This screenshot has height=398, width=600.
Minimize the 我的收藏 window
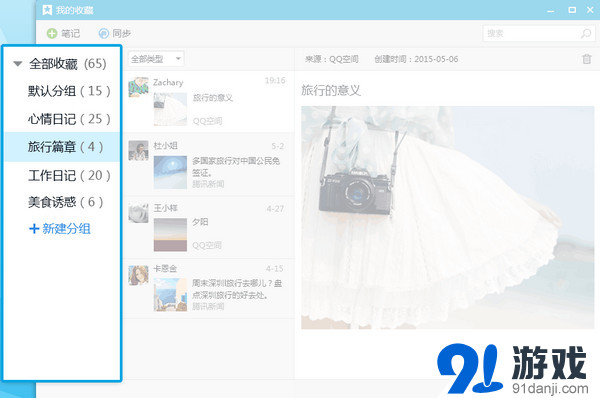[x=551, y=10]
